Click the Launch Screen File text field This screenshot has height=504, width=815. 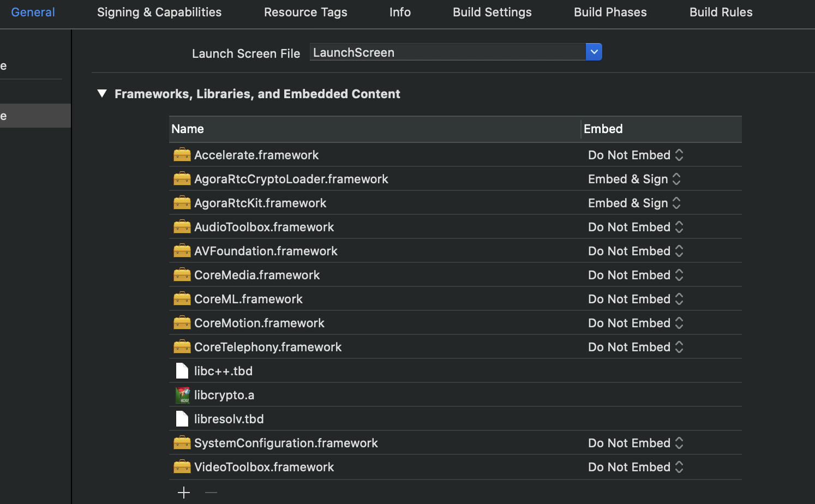pos(447,52)
